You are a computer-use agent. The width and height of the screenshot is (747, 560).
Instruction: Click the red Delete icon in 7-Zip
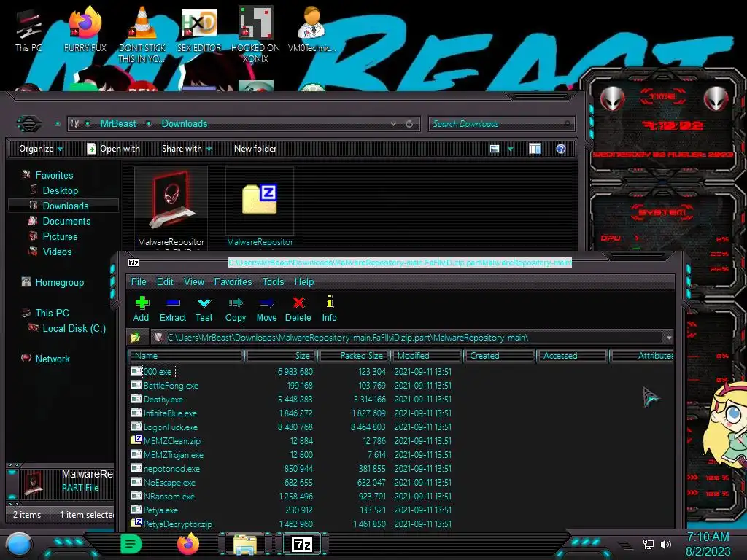pos(298,303)
